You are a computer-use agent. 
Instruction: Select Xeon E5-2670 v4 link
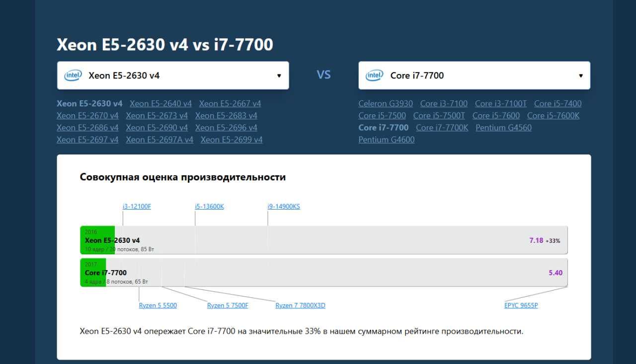87,115
